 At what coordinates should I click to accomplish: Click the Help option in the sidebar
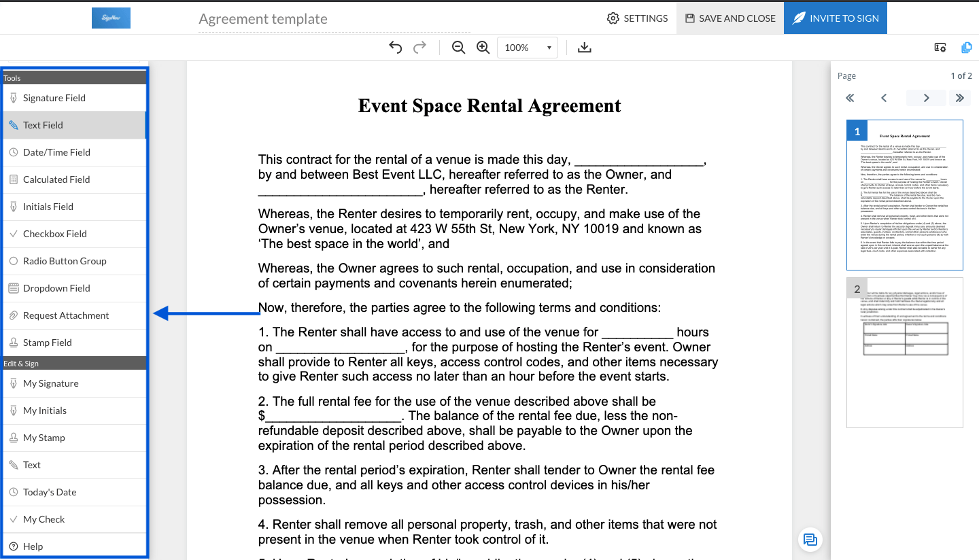tap(32, 546)
